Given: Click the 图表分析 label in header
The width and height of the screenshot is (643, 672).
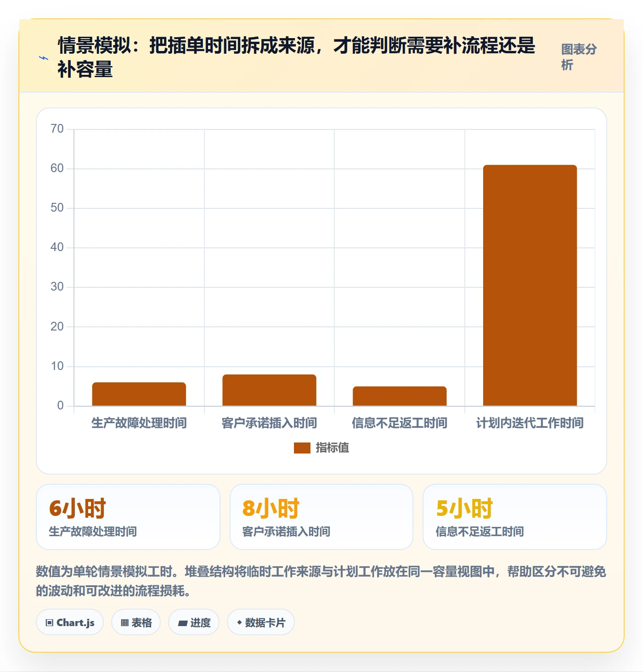Looking at the screenshot, I should [579, 57].
